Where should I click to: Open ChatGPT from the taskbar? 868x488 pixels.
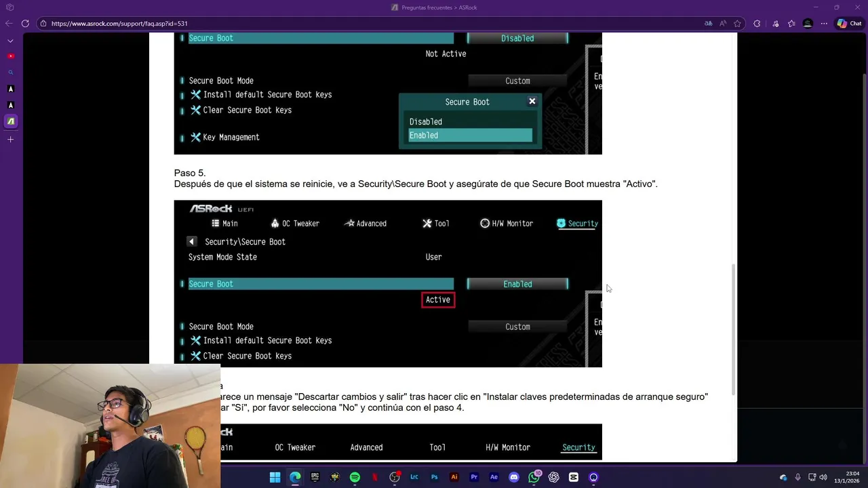pyautogui.click(x=554, y=477)
